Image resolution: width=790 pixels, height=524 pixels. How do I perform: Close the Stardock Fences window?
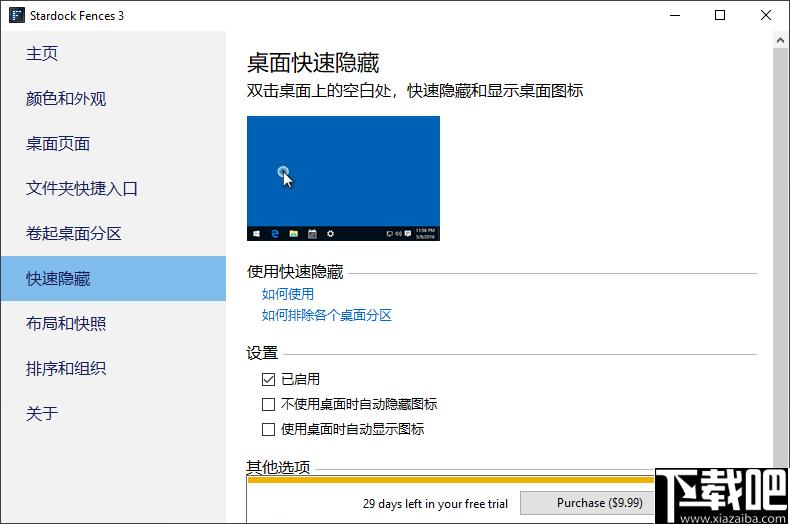pos(766,15)
